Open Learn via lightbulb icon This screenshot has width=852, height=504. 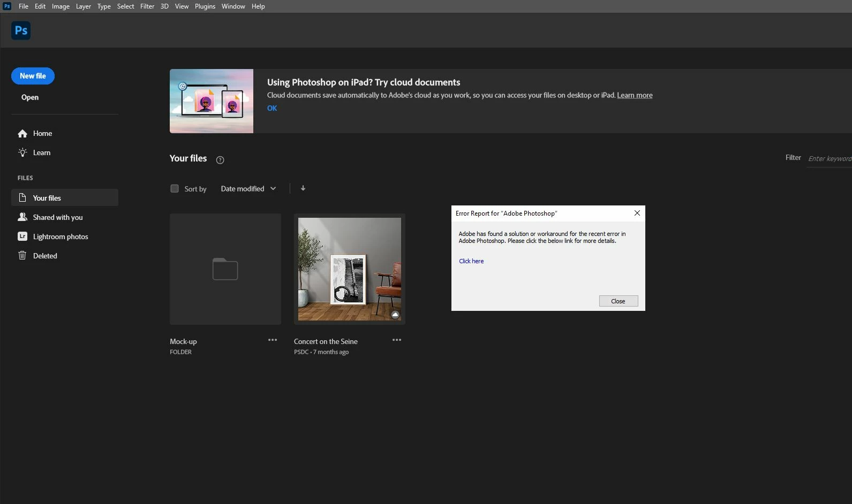(x=22, y=152)
